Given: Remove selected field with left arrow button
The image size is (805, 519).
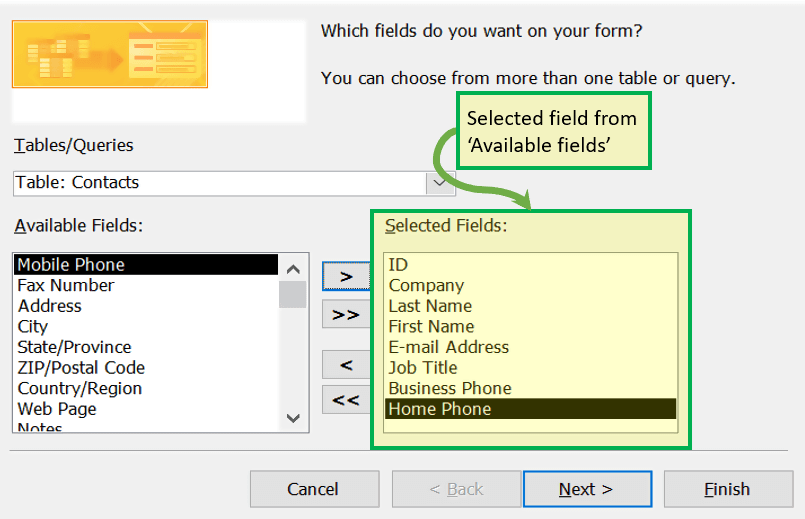Looking at the screenshot, I should (346, 364).
